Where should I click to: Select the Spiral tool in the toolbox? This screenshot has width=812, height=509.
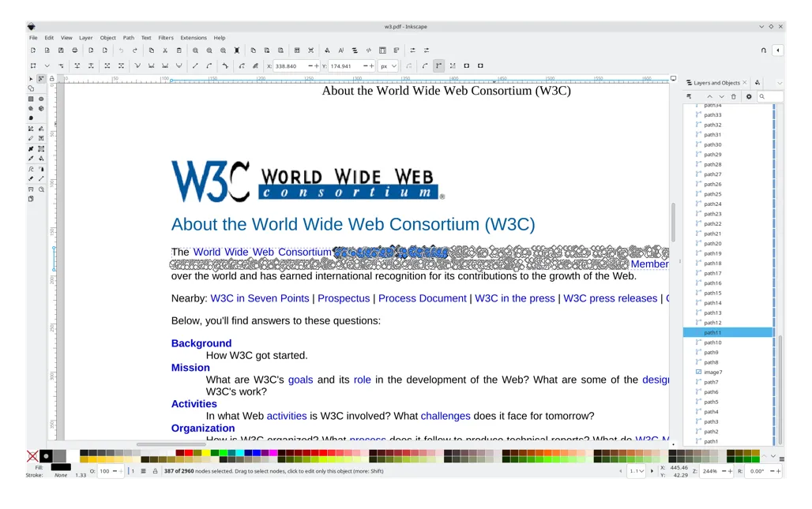(x=32, y=118)
